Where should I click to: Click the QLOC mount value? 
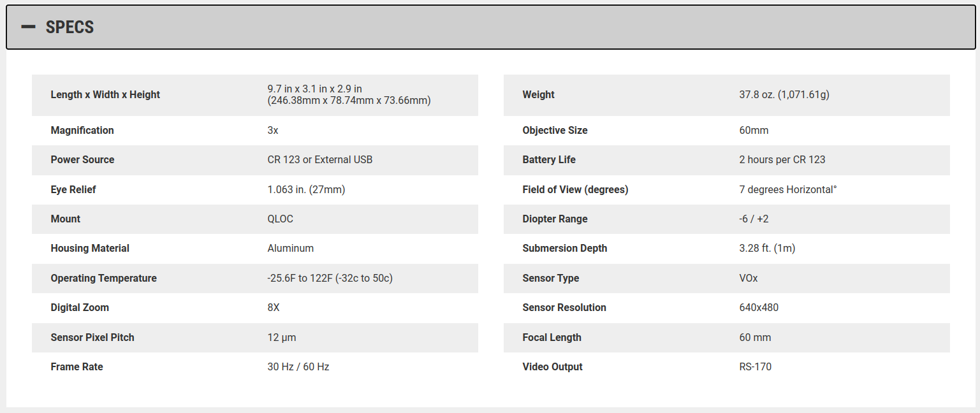280,219
